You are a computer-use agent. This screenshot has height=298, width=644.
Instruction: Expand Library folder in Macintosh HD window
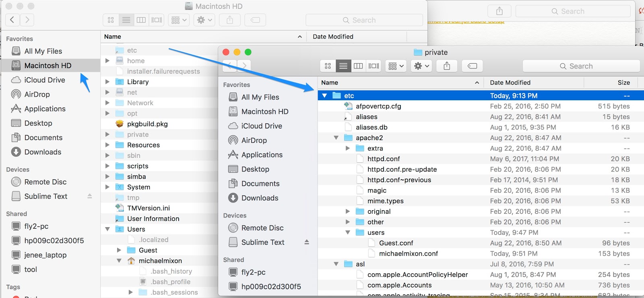coord(107,82)
